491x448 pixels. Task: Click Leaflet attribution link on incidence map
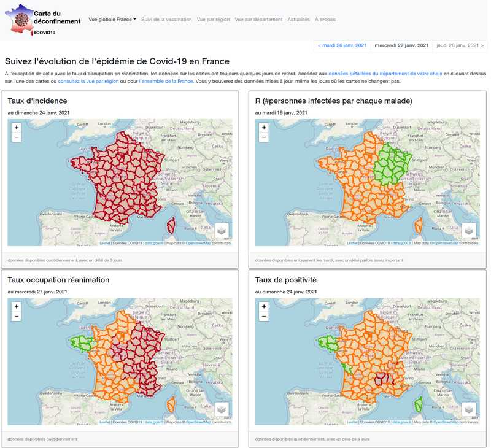(x=106, y=243)
